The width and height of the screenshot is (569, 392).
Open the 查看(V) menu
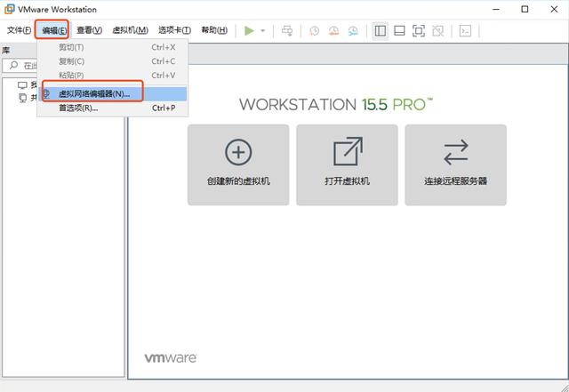coord(89,30)
